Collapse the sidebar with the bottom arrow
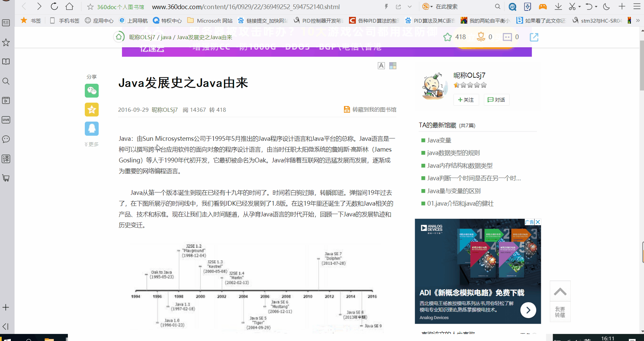This screenshot has width=644, height=341. 5,326
